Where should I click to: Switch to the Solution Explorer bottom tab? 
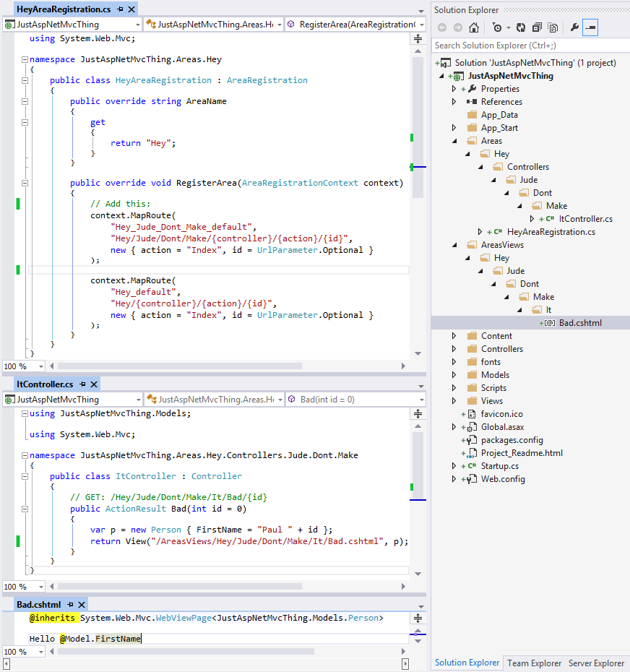tap(467, 663)
